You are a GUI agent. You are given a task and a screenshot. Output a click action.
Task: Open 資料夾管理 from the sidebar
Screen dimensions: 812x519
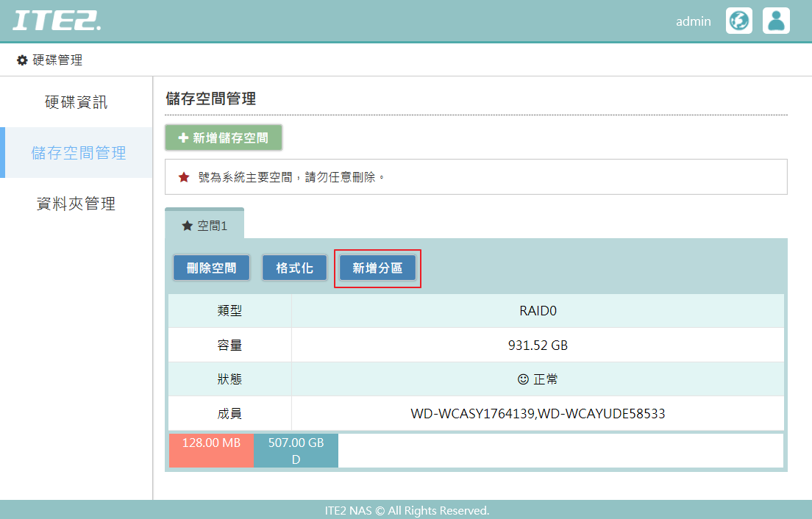pyautogui.click(x=76, y=204)
